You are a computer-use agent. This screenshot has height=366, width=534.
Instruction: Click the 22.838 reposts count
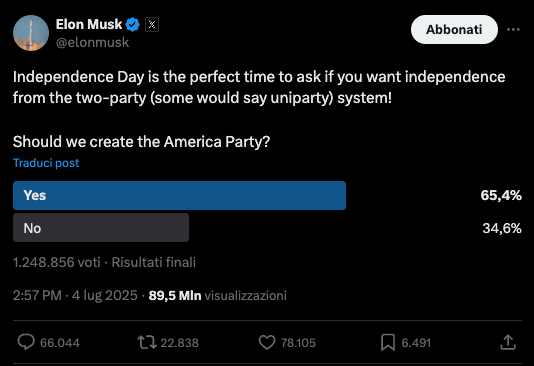[x=179, y=343]
